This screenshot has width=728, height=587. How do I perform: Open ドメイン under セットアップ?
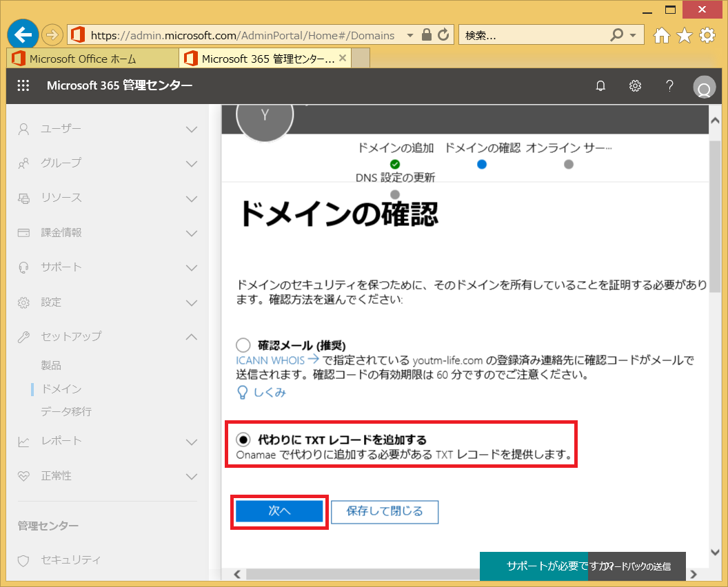(61, 389)
